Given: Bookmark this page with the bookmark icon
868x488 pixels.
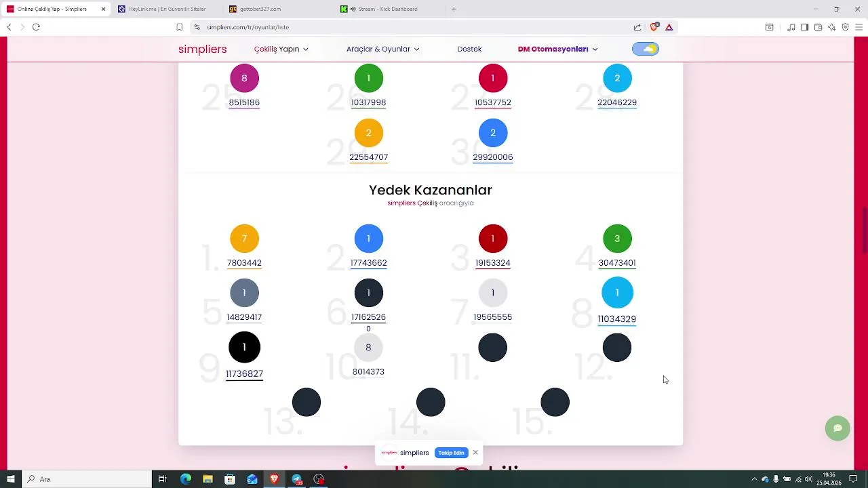Looking at the screenshot, I should point(179,27).
